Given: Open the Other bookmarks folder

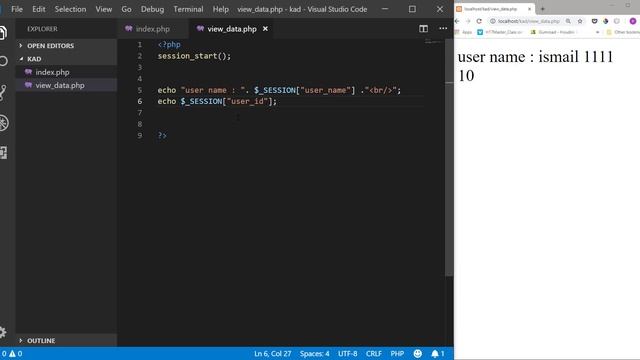Looking at the screenshot, I should point(623,32).
